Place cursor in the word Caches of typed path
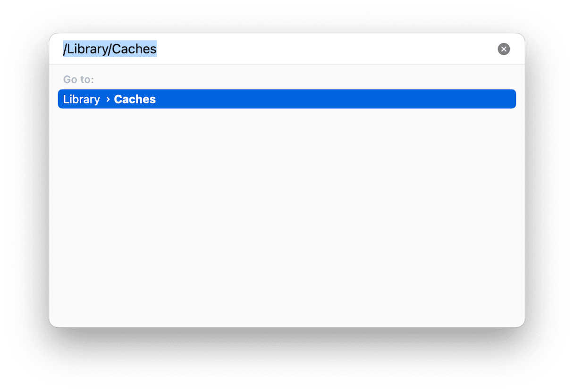Viewport: 574px width, 392px height. coord(135,49)
